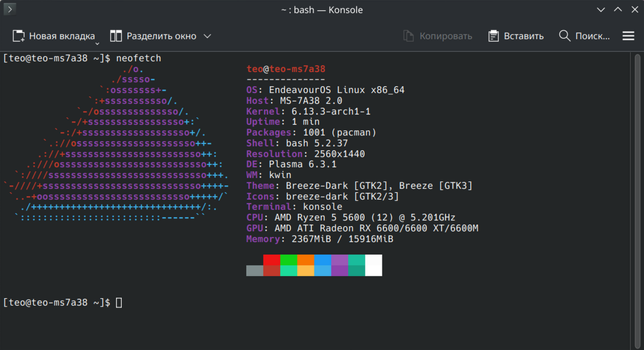644x350 pixels.
Task: Click the Uptime value '1 min'
Action: pos(306,122)
